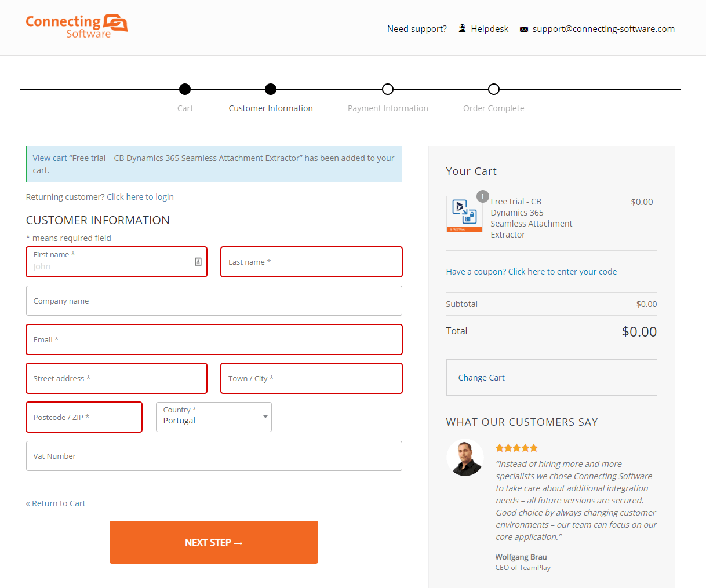This screenshot has width=706, height=588.
Task: Focus the Street address field
Action: 117,378
